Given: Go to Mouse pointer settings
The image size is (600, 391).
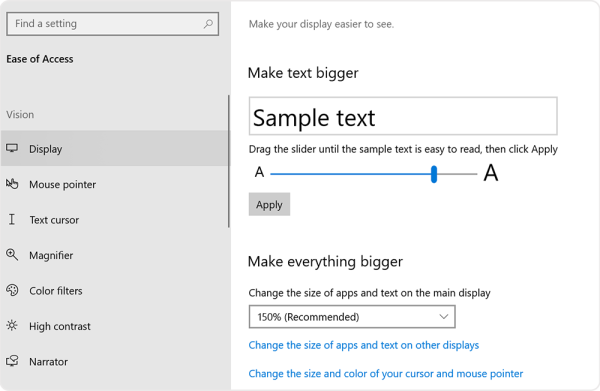Looking at the screenshot, I should (115, 184).
